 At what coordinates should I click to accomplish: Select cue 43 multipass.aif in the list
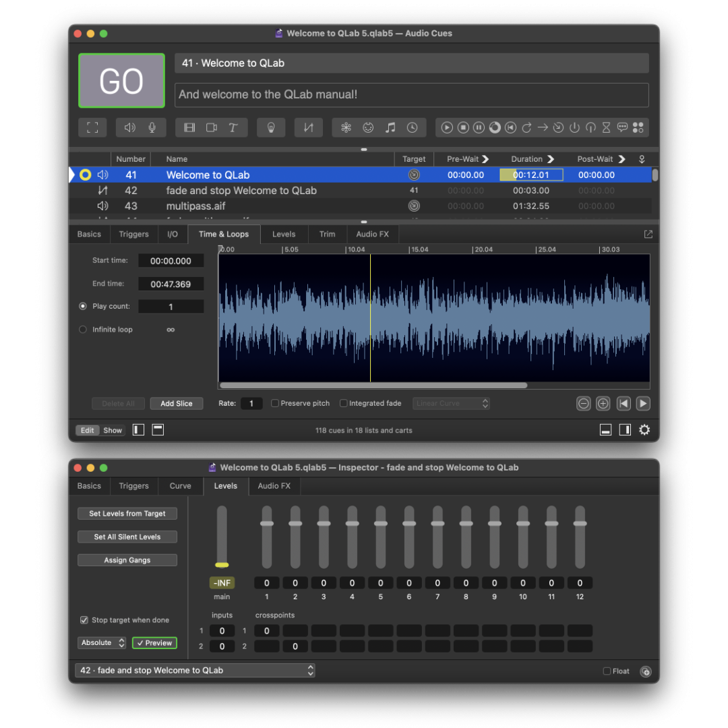pos(360,206)
